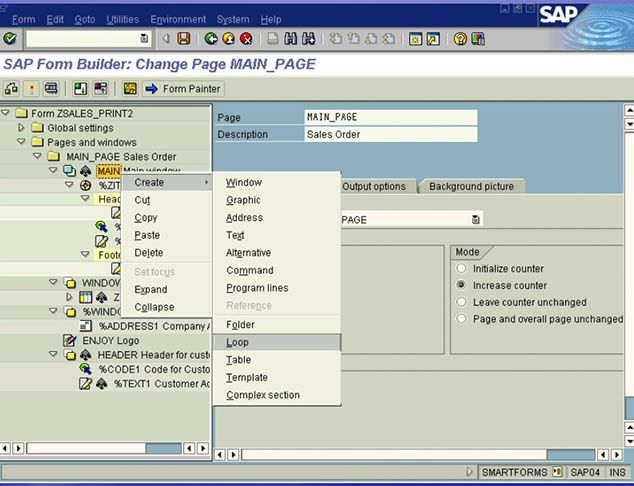The width and height of the screenshot is (634, 486).
Task: Click the red Cancel icon
Action: click(246, 39)
